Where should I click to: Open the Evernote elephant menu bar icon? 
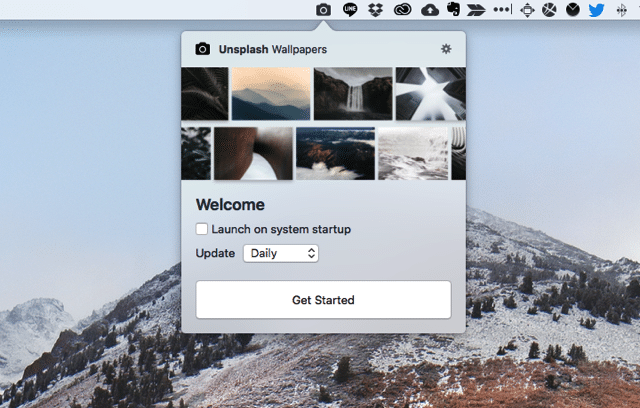tap(453, 9)
